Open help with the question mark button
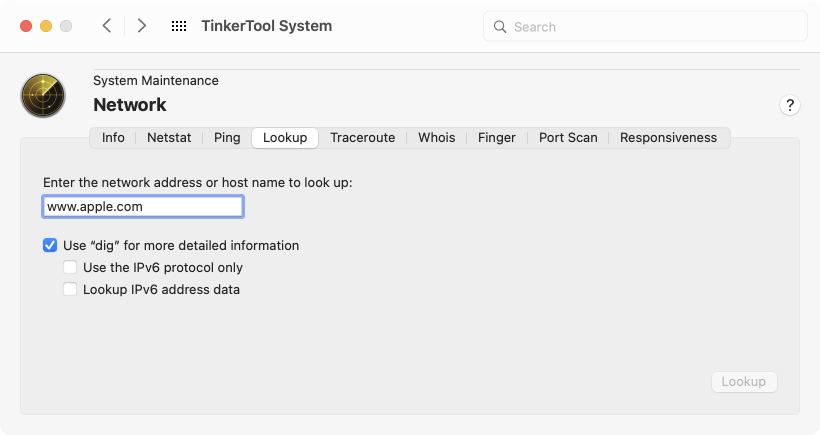 (x=790, y=105)
